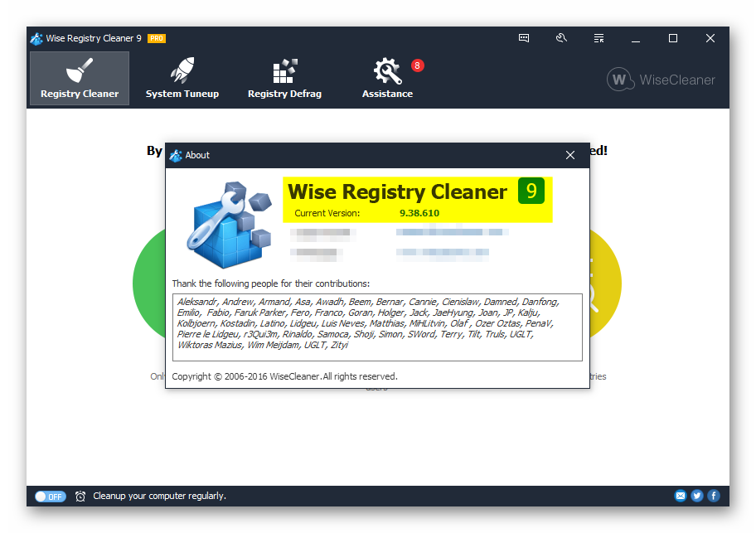This screenshot has width=756, height=533.
Task: Click 'Thank the following people' label
Action: coord(271,283)
